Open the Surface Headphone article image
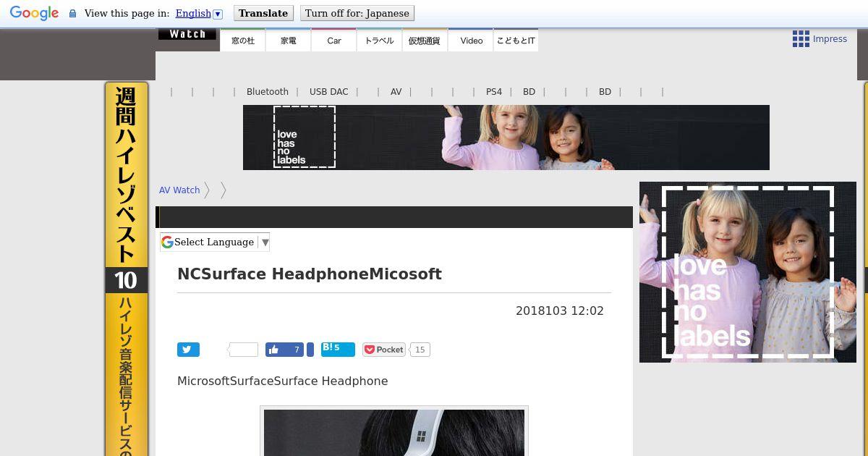 pos(394,431)
